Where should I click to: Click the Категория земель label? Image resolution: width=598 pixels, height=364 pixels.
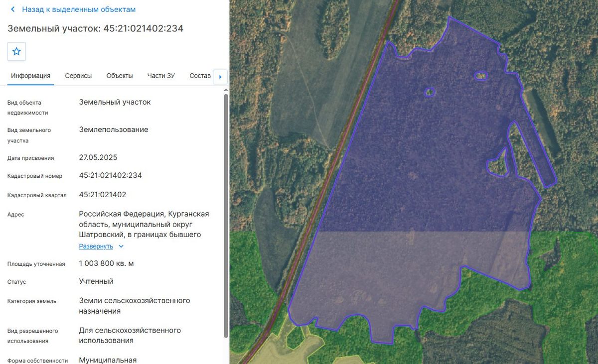(32, 301)
